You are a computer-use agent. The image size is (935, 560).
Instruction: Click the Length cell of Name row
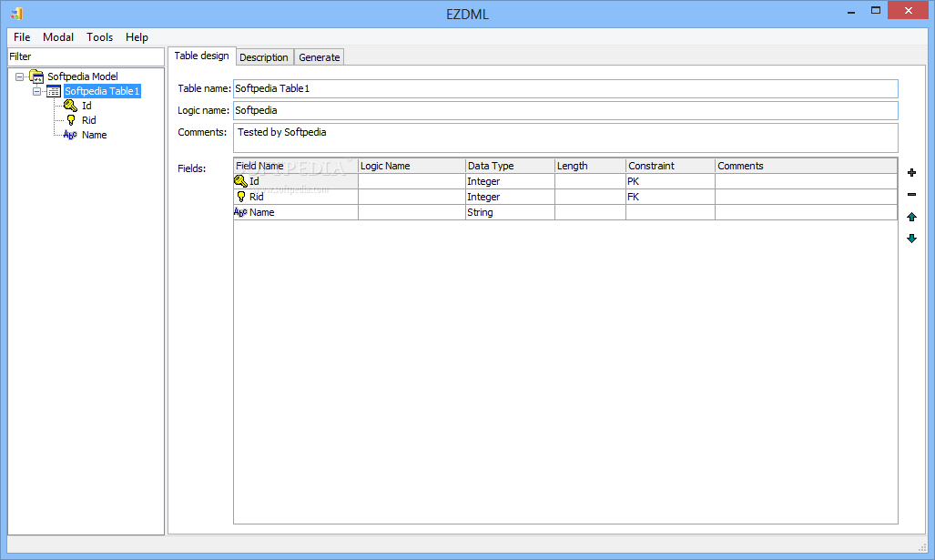tap(590, 212)
